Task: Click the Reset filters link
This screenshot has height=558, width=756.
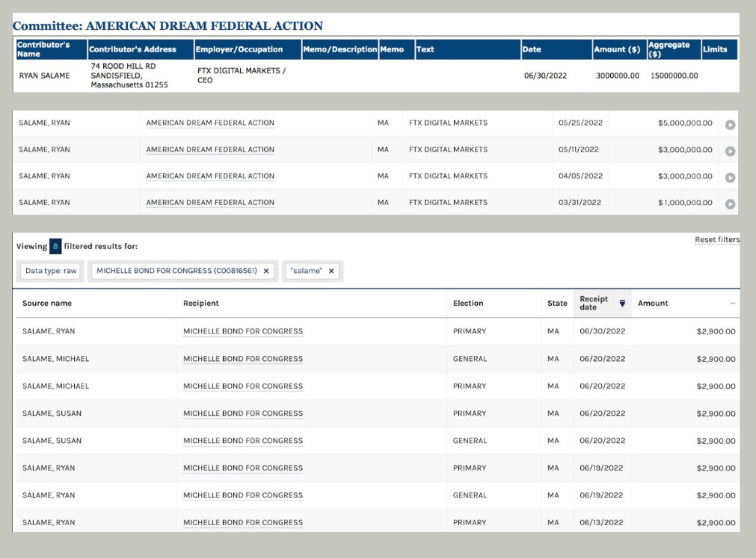Action: (x=717, y=239)
